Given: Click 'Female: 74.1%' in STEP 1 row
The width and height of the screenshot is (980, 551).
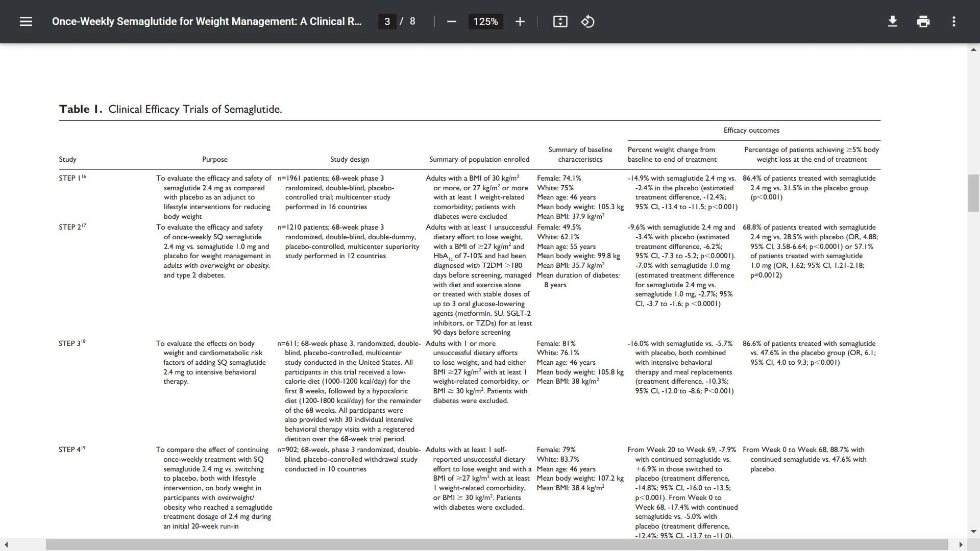Looking at the screenshot, I should 559,178.
